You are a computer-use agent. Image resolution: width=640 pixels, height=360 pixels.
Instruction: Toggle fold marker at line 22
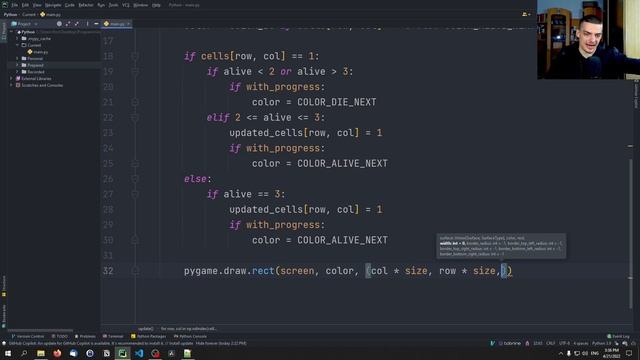click(135, 118)
